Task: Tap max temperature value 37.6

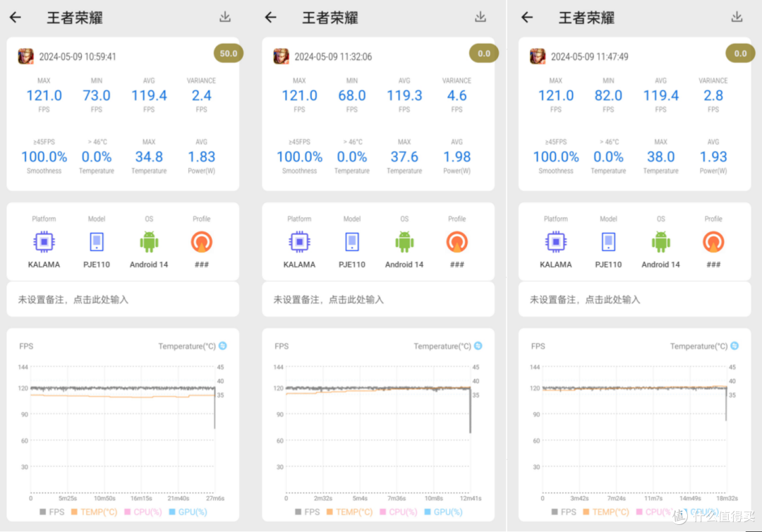Action: pyautogui.click(x=404, y=157)
